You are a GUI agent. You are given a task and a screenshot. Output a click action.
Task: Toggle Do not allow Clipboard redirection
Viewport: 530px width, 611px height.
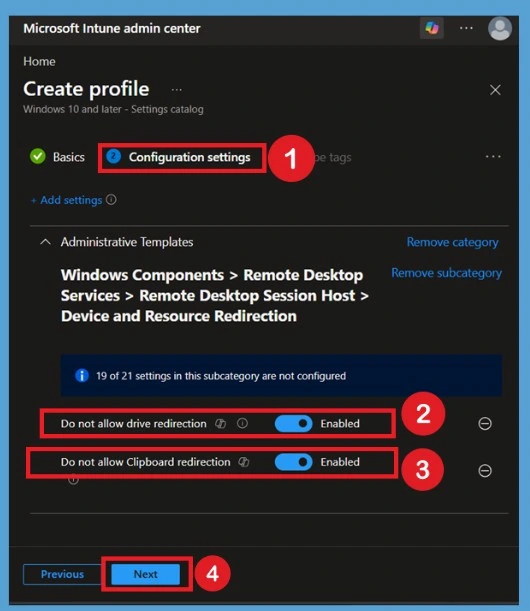(x=293, y=462)
